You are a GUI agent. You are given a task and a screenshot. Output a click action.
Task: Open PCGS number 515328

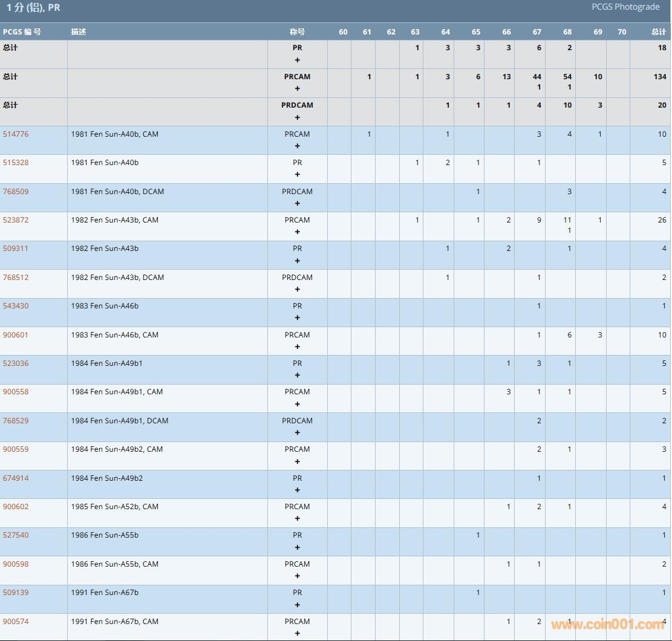pyautogui.click(x=16, y=163)
